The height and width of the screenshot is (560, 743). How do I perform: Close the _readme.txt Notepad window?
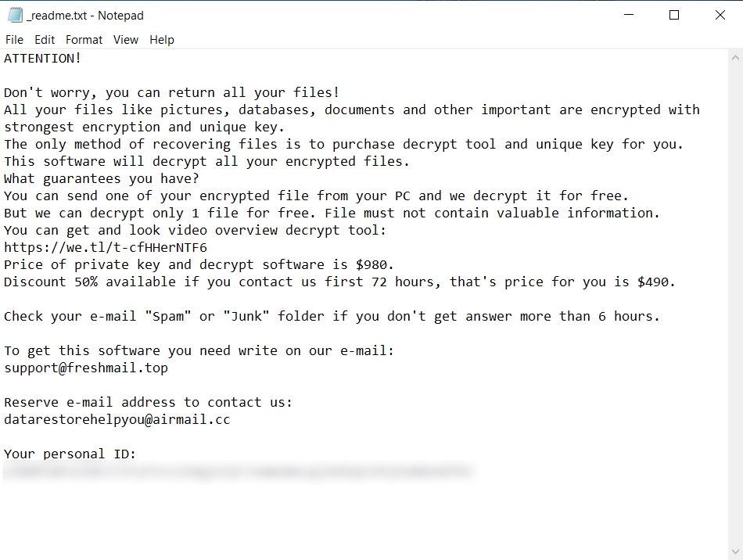click(720, 15)
